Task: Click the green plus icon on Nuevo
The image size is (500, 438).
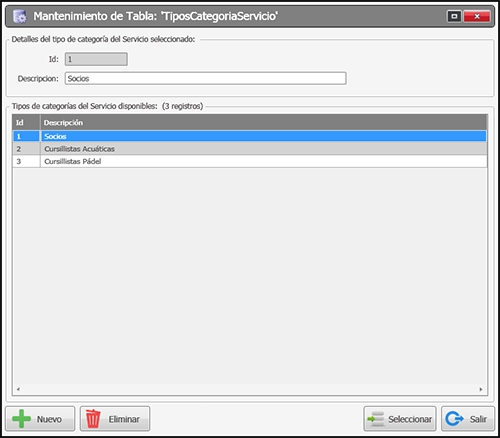Action: (x=21, y=419)
